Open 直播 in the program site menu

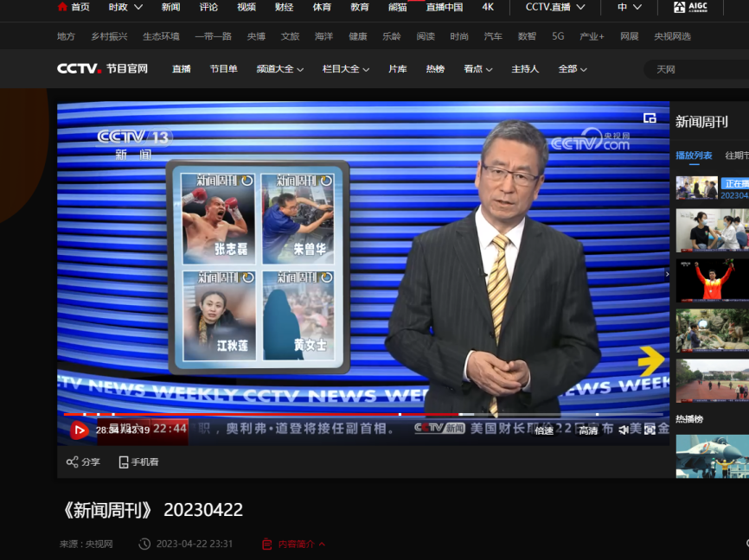point(182,69)
